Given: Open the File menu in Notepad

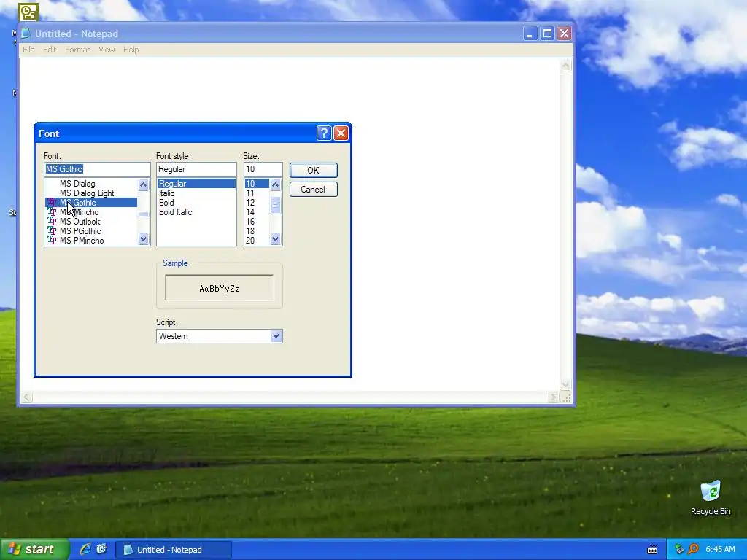Looking at the screenshot, I should 28,50.
